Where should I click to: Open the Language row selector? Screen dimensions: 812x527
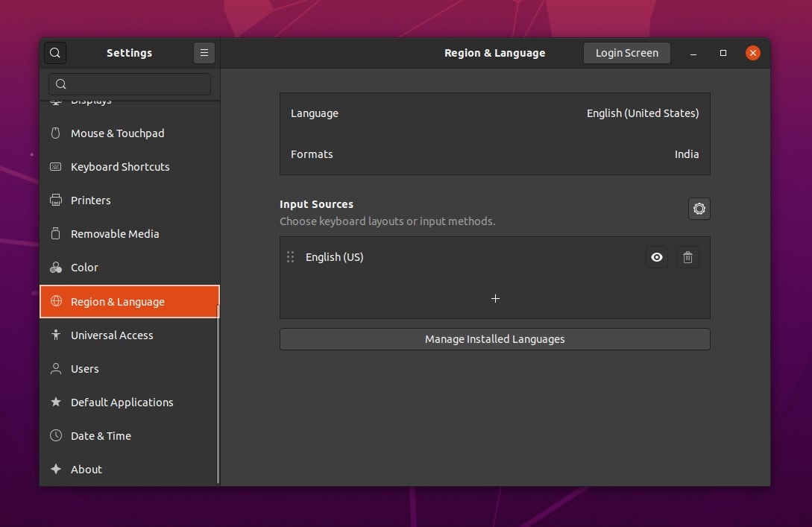point(494,113)
